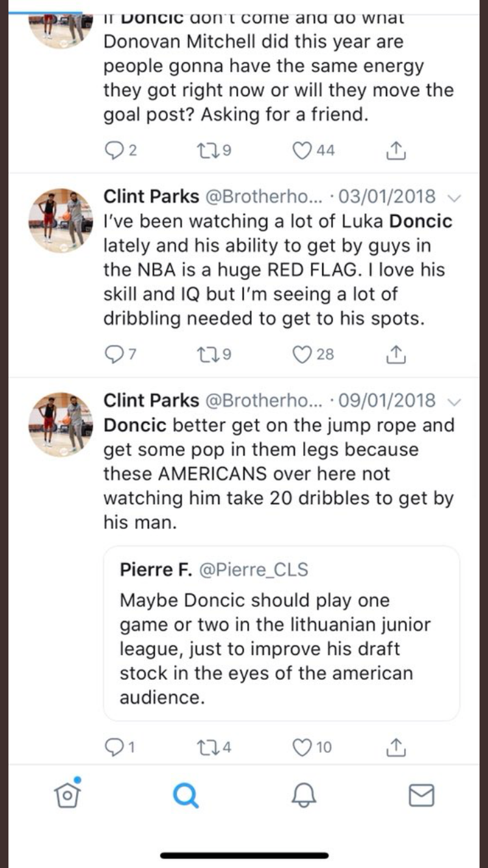Retweet the Luka Doncic RED FLAG tweet
Image resolution: width=488 pixels, height=868 pixels.
[204, 354]
